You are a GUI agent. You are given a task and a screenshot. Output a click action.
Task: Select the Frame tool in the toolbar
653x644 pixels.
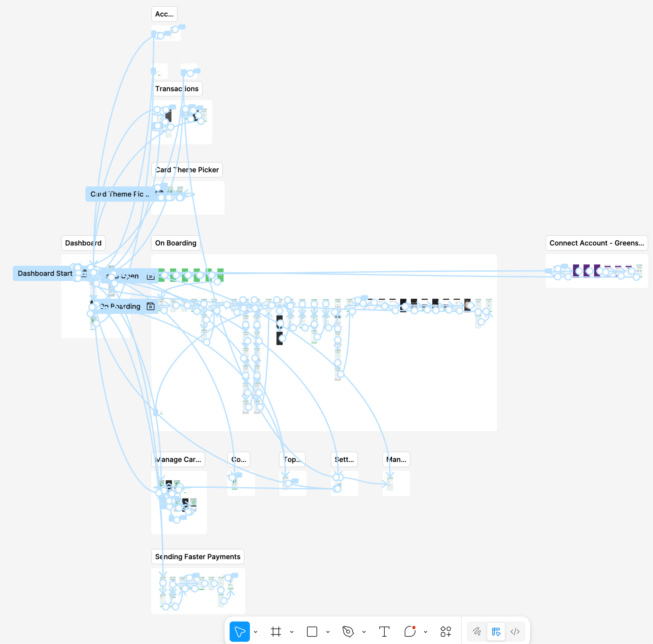[276, 631]
